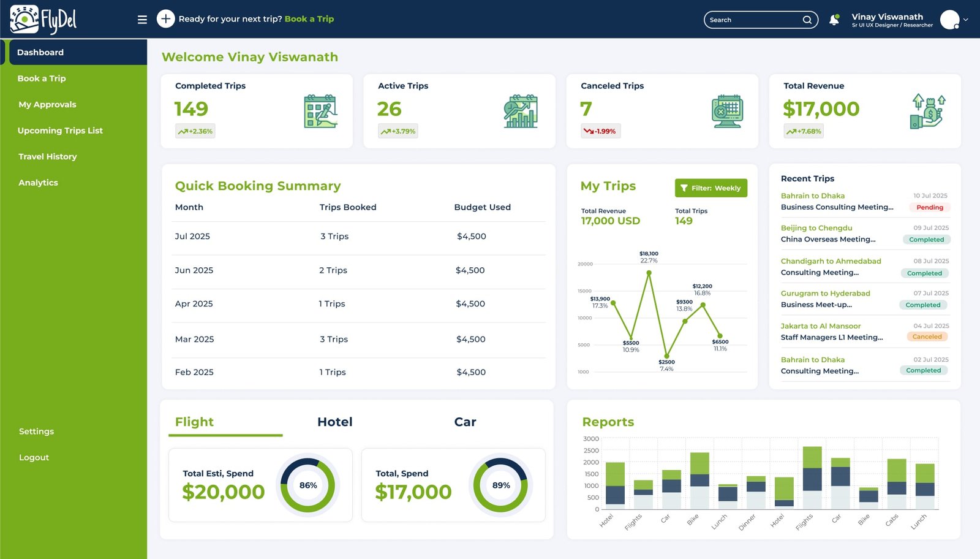Click the Completed Trips calendar icon
Screen dimensions: 980x559
320,112
